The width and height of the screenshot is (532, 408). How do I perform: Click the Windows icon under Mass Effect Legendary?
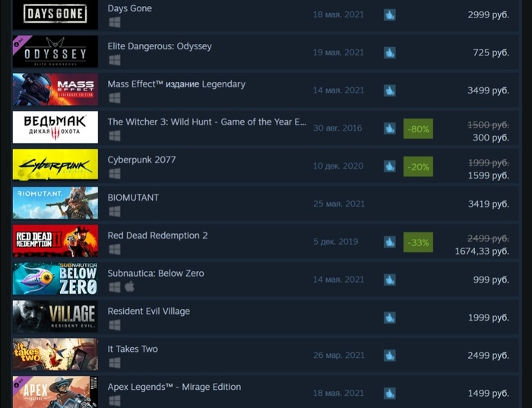point(115,98)
